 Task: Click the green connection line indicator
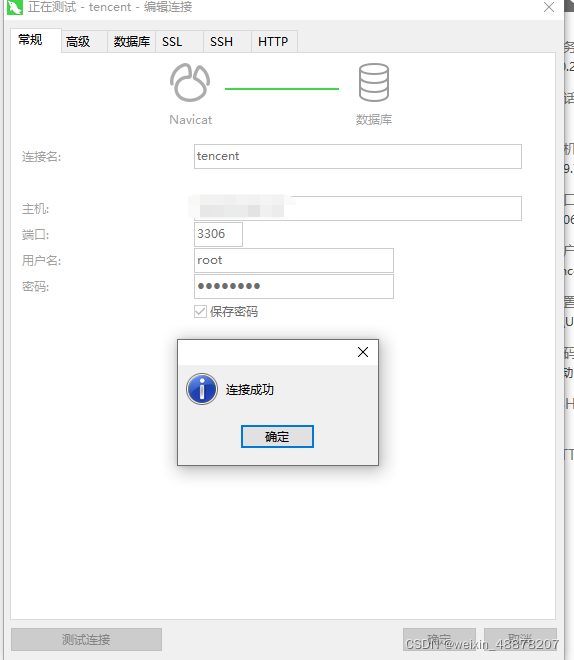tap(282, 89)
